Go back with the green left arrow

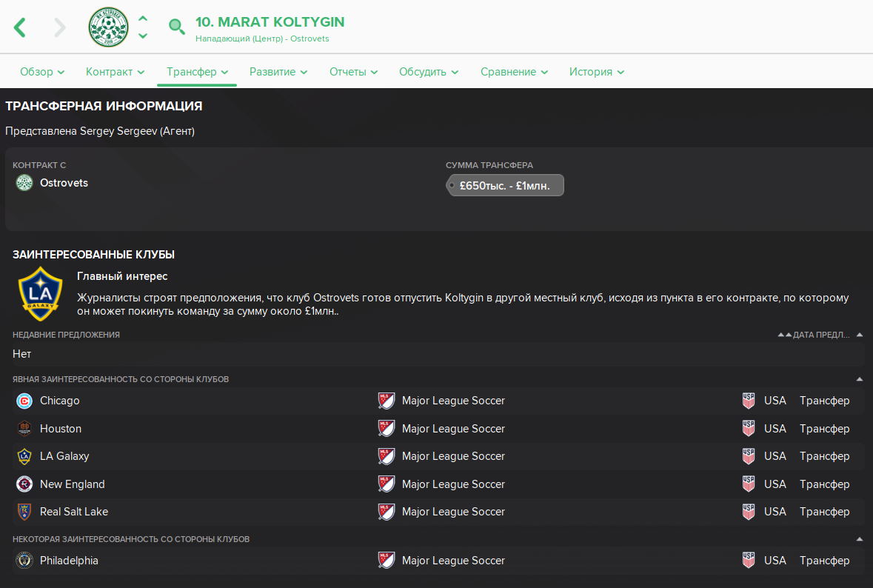[20, 27]
